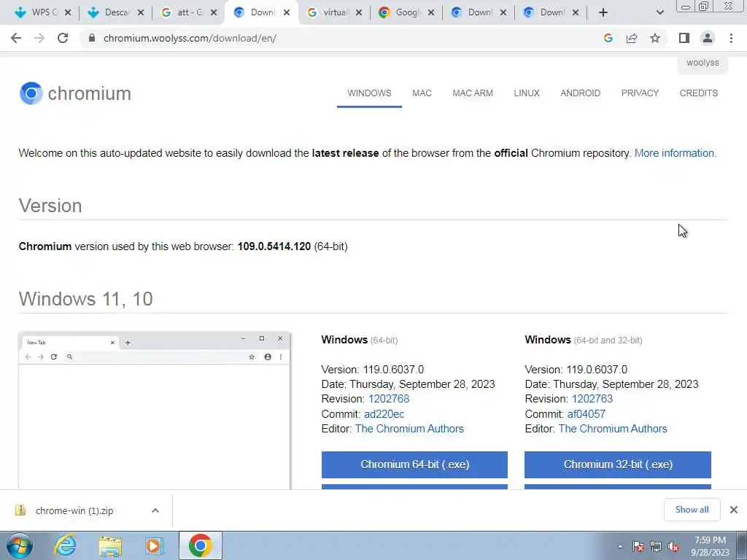Close the downloads bar
Image resolution: width=747 pixels, height=560 pixels.
pyautogui.click(x=734, y=510)
